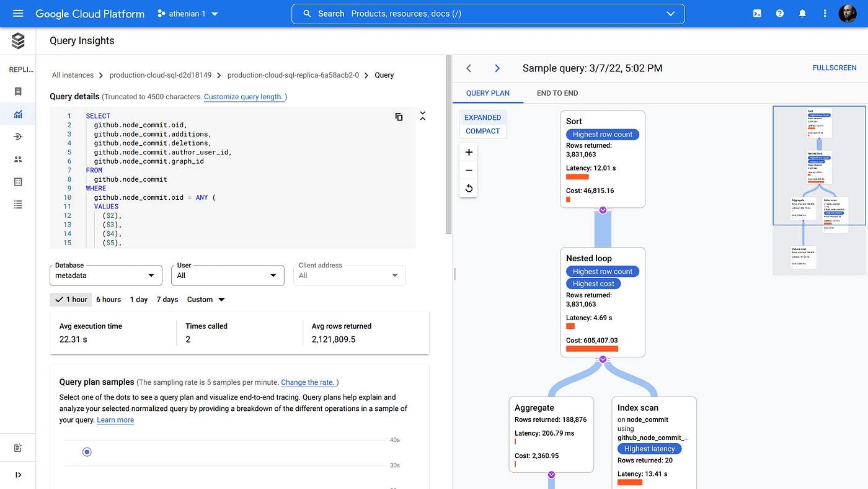The height and width of the screenshot is (489, 868).
Task: Open the Databases sidebar icon
Action: tap(18, 182)
